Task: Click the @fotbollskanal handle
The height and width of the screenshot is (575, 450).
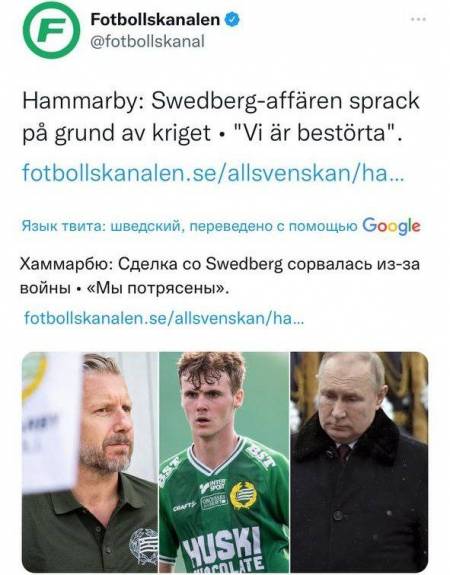Action: pyautogui.click(x=147, y=41)
